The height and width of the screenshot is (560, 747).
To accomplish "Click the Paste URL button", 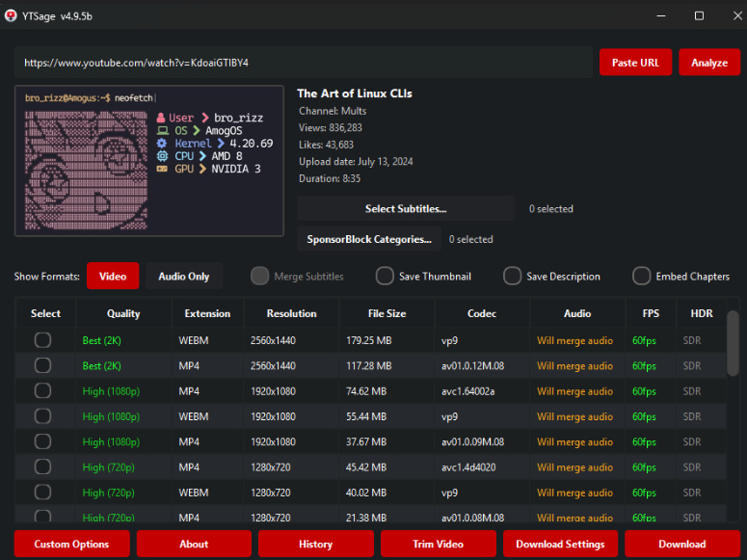I will [635, 63].
